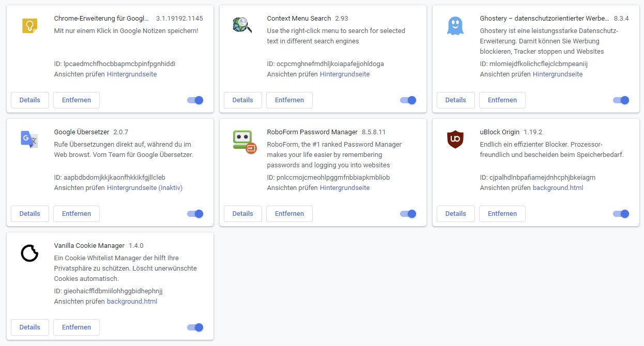Click the uBlock Origin red shield icon
Screen dimensions: 644x346
point(455,139)
